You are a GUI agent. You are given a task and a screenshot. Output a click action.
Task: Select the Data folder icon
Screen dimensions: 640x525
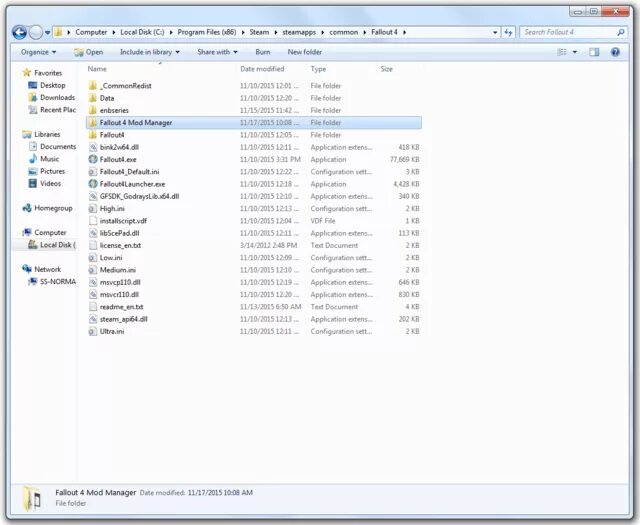[x=93, y=98]
